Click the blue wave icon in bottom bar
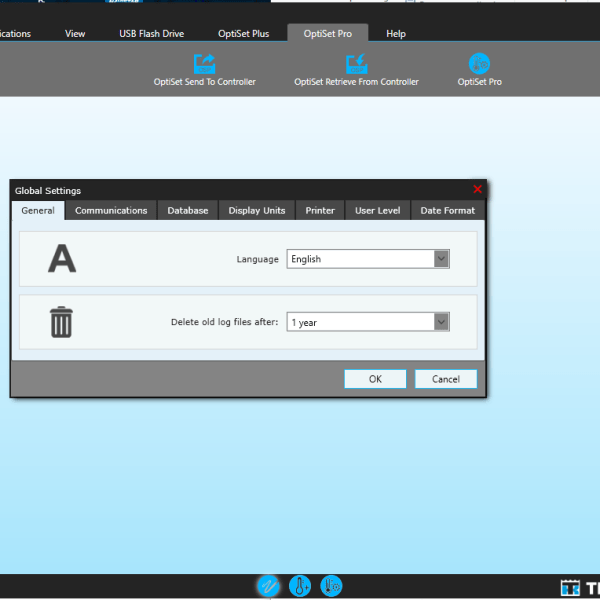The width and height of the screenshot is (600, 600). click(268, 586)
